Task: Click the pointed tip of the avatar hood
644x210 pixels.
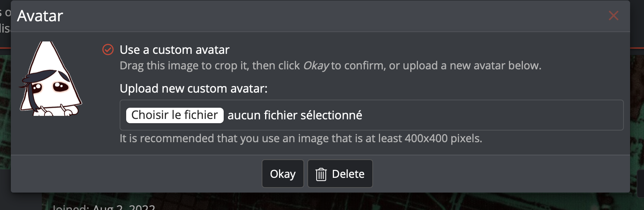Action: (x=46, y=44)
